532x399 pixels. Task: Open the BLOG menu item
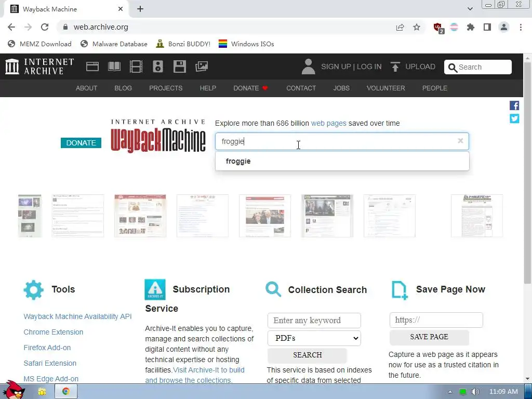tap(123, 88)
